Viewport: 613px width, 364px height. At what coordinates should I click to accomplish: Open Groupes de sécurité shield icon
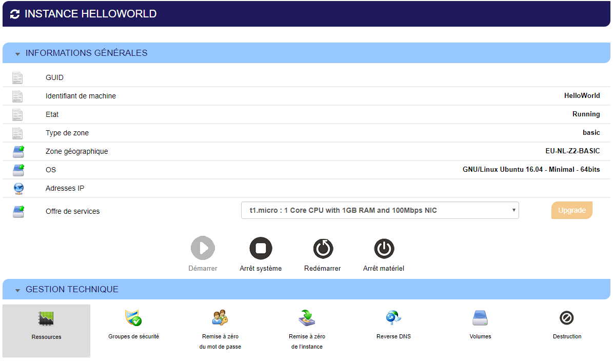click(133, 318)
